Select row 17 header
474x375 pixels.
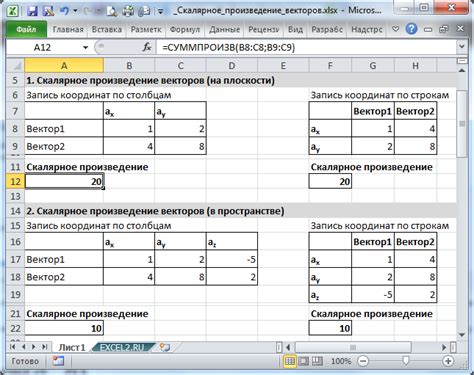click(15, 259)
